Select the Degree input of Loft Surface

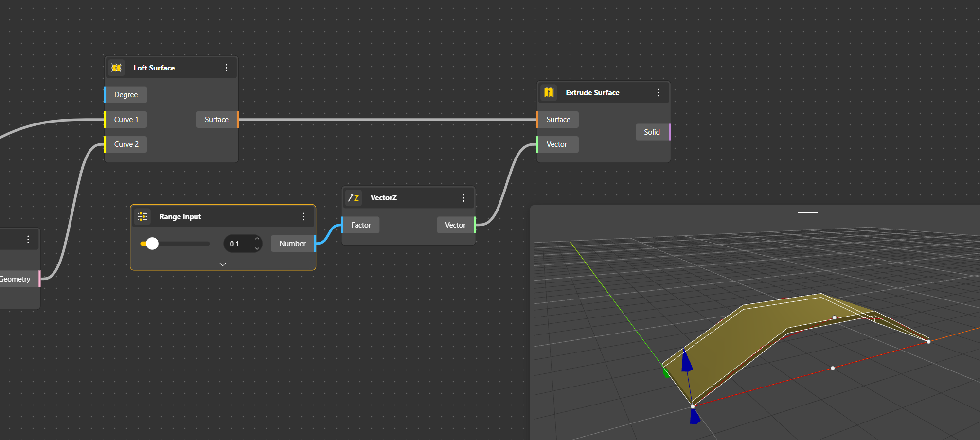pos(125,95)
